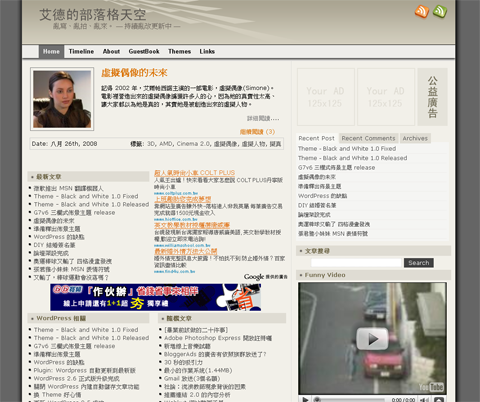Open the 3D tag link
This screenshot has height=402, width=480.
coord(151,144)
